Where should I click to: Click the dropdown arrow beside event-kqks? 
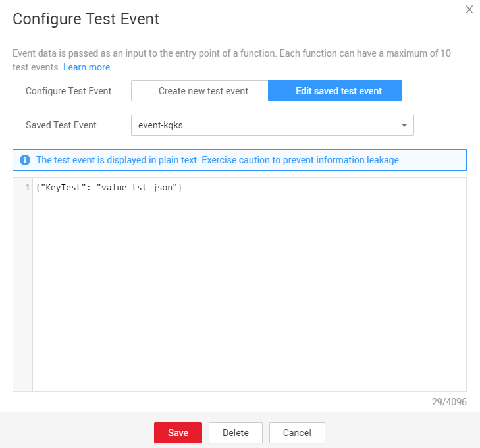pos(404,125)
